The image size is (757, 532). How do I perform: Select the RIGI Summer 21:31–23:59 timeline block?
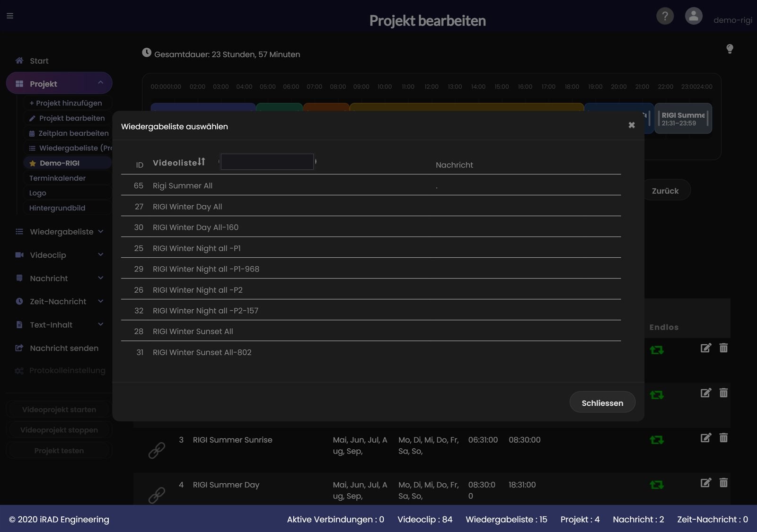683,118
